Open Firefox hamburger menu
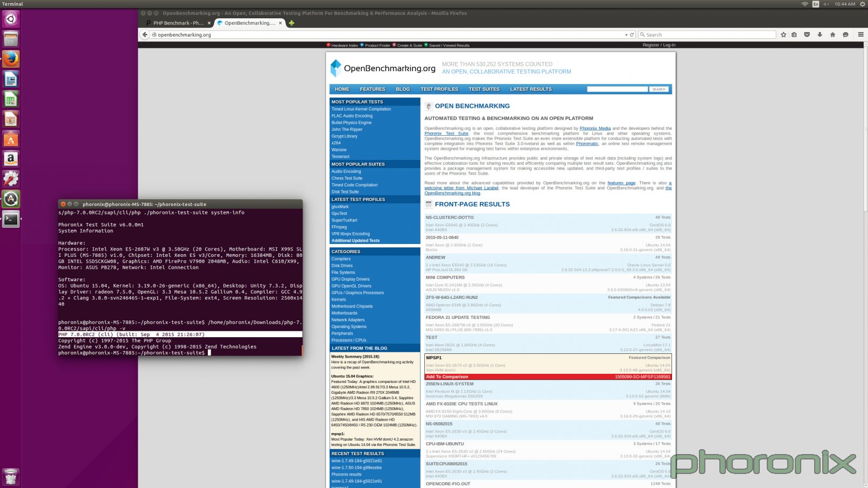 coord(860,34)
